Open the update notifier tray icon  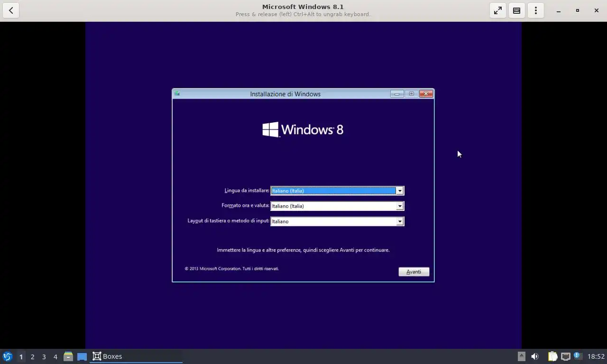577,355
